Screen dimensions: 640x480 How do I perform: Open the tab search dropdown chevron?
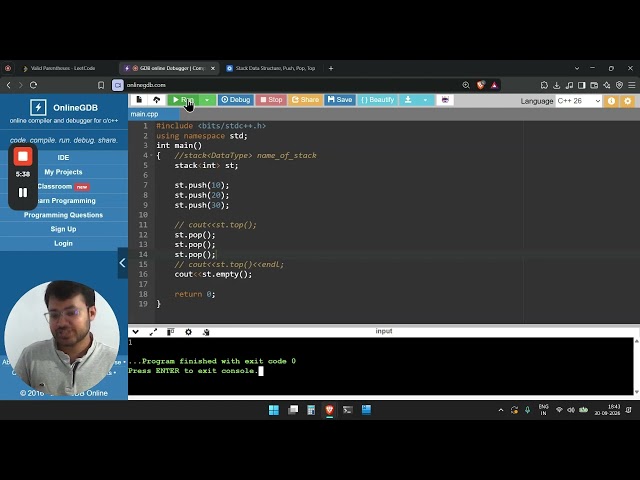pos(577,68)
